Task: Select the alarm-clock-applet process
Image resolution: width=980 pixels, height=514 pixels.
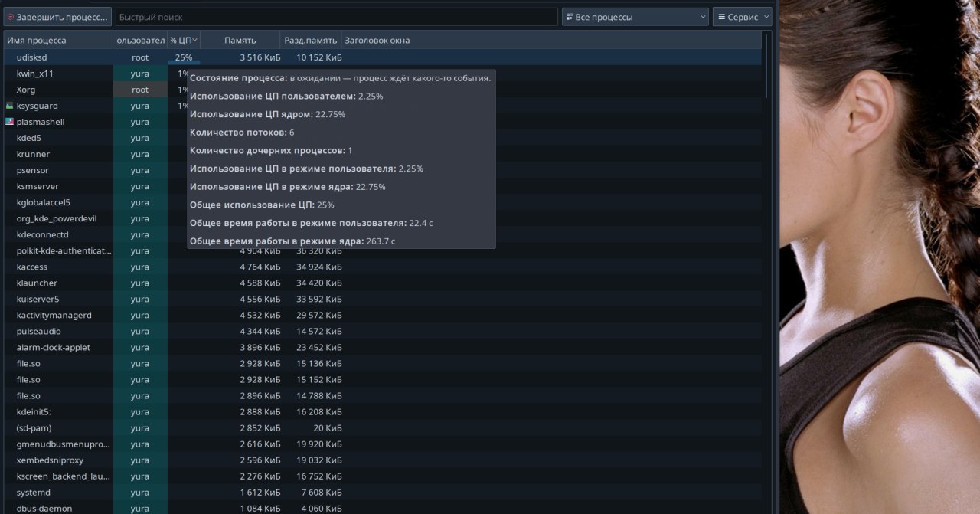Action: pos(53,347)
